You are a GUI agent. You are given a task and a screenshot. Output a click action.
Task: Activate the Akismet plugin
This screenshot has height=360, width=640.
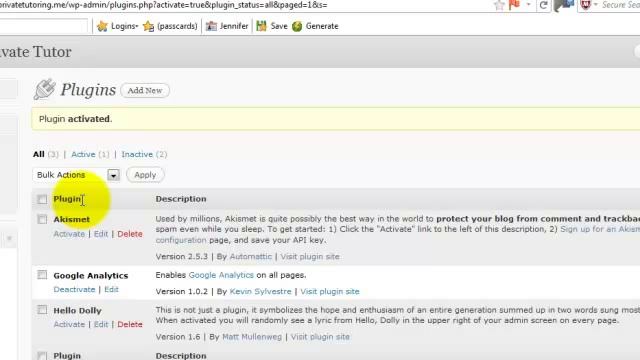[69, 234]
